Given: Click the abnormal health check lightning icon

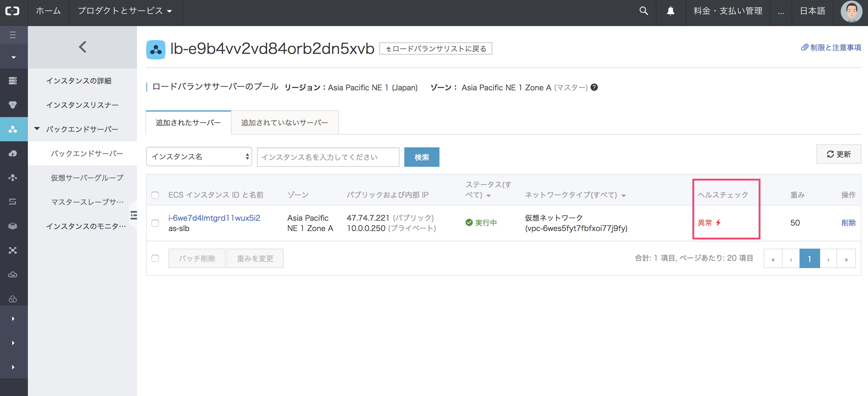Looking at the screenshot, I should 718,223.
